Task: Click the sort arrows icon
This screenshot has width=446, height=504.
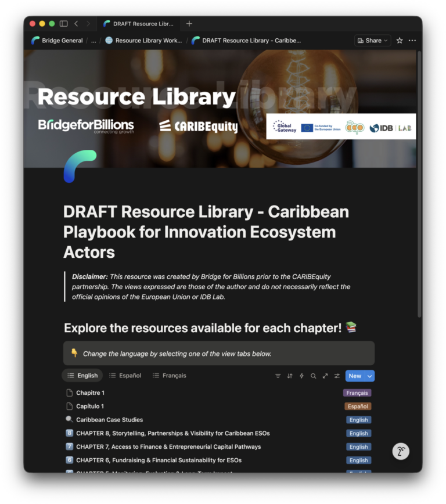Action: (x=290, y=376)
